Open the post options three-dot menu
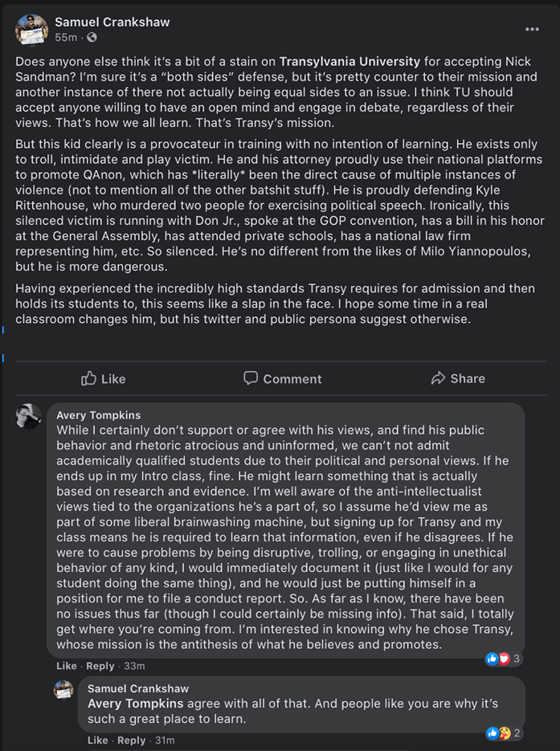 (x=532, y=29)
